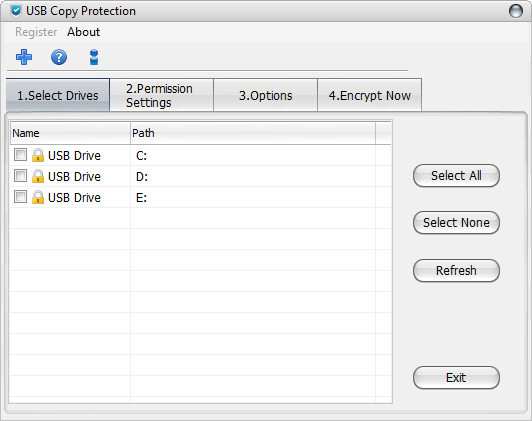Click the lock icon on E: row
The height and width of the screenshot is (421, 532).
tap(38, 197)
